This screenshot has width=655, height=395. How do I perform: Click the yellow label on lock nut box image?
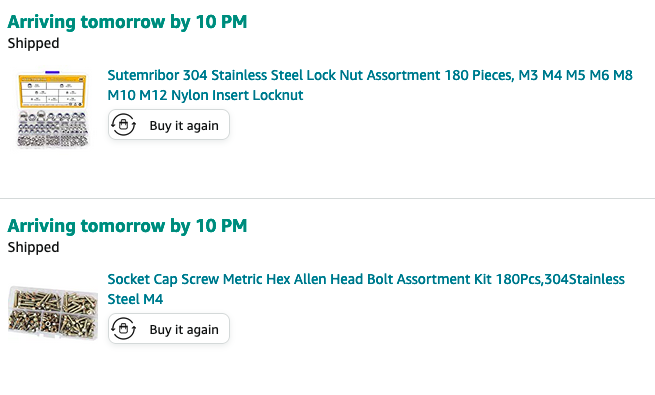(x=53, y=91)
